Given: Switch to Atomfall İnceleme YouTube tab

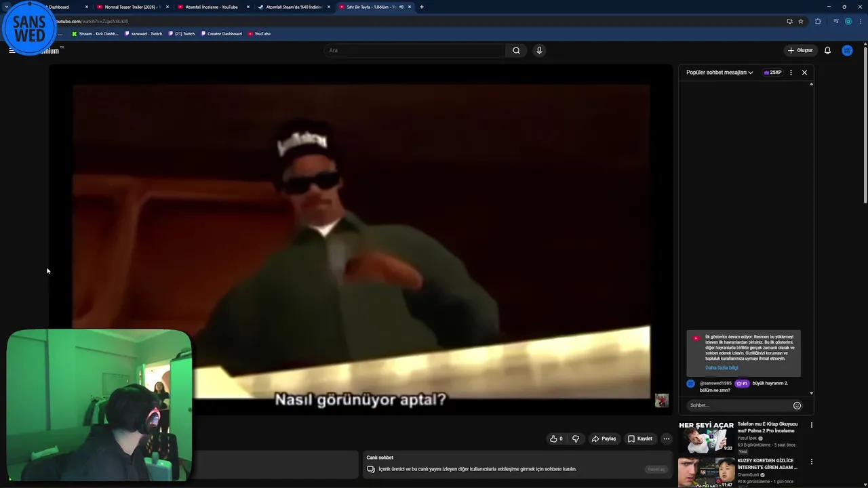Looking at the screenshot, I should pyautogui.click(x=212, y=7).
